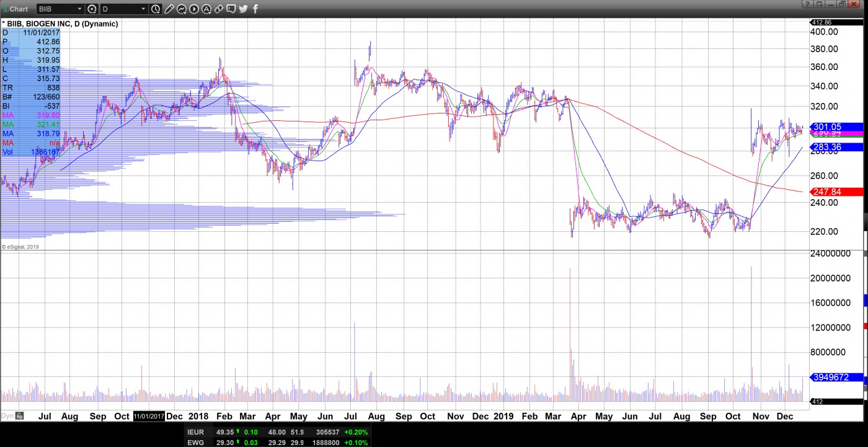Toggle the scale lock icon near Dyn
Image resolution: width=868 pixels, height=447 pixels.
pyautogui.click(x=20, y=416)
